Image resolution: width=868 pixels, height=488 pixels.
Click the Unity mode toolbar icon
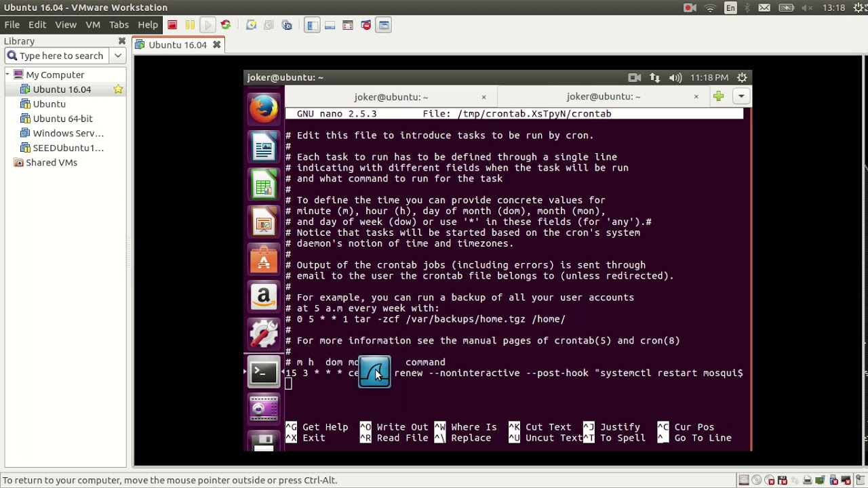click(x=366, y=25)
